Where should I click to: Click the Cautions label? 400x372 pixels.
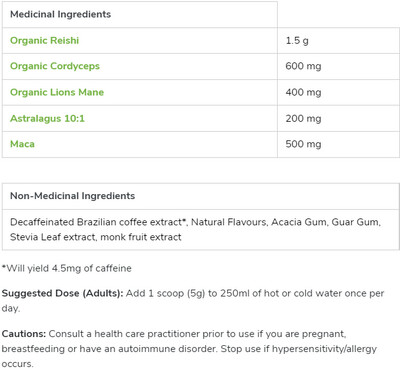pos(24,334)
